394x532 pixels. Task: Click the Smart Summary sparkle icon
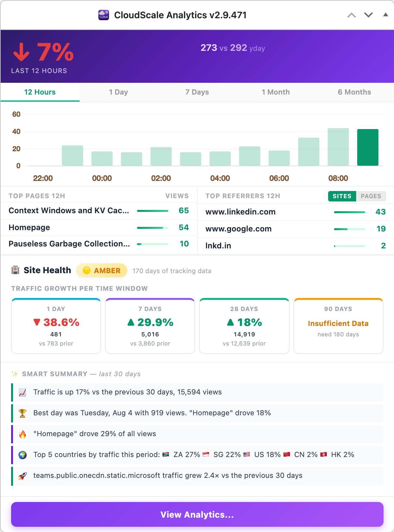point(15,374)
